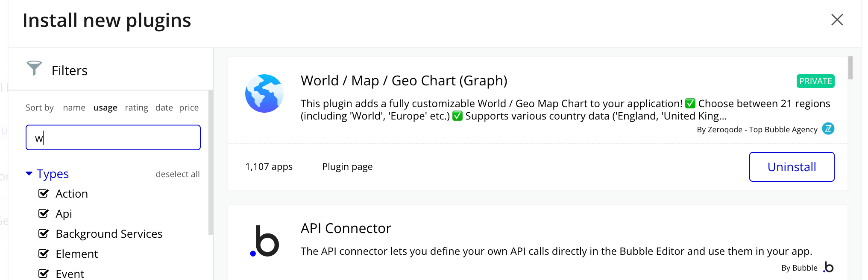Click the filters panel scrollbar

pos(211,162)
